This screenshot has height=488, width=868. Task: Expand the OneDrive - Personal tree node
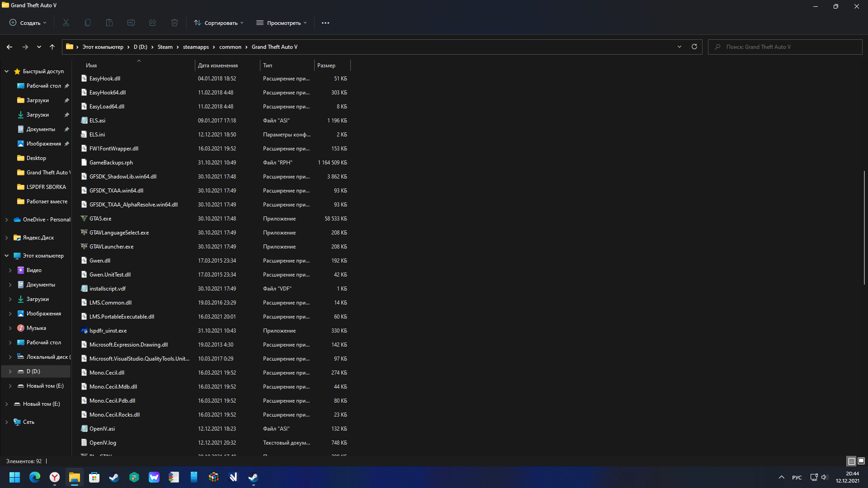pos(7,220)
